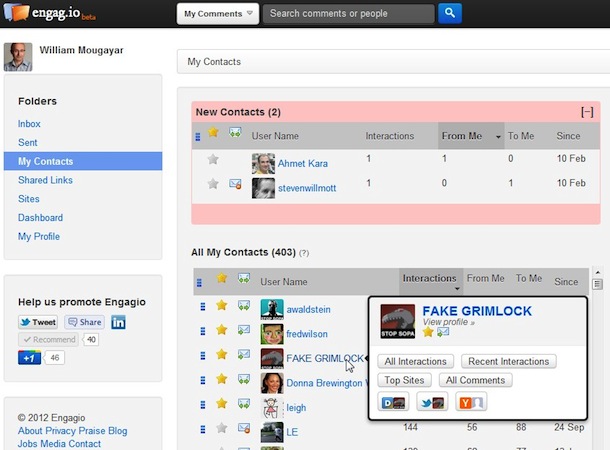Sort All My Contacts by To Me
The height and width of the screenshot is (450, 610).
(x=529, y=278)
